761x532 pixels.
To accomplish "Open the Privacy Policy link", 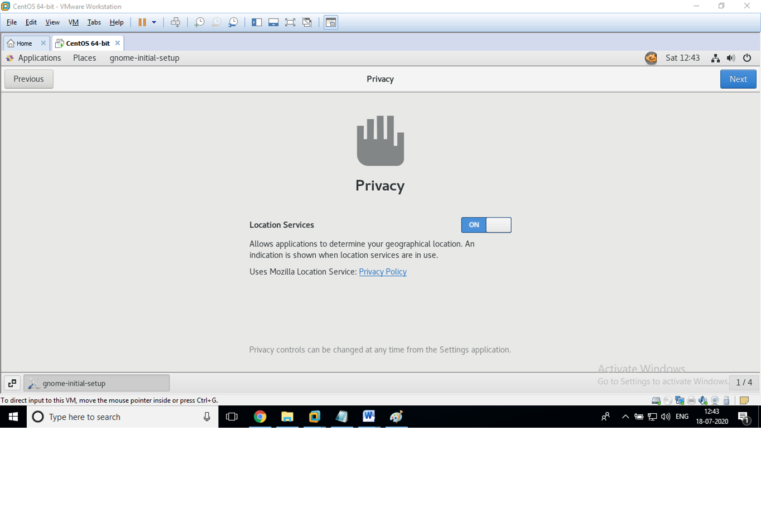I will click(383, 272).
